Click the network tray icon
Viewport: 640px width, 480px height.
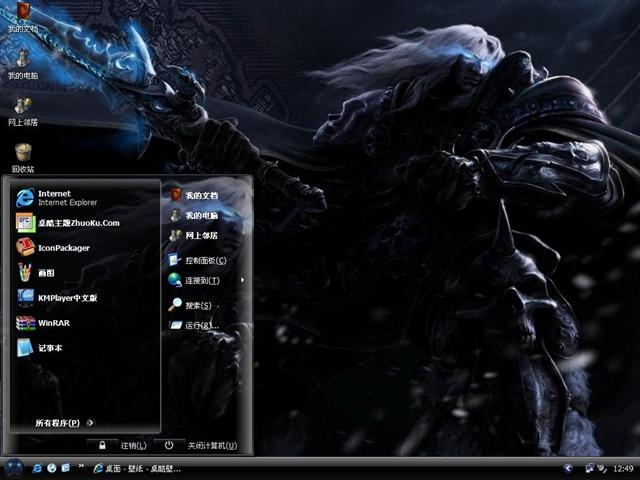(590, 468)
